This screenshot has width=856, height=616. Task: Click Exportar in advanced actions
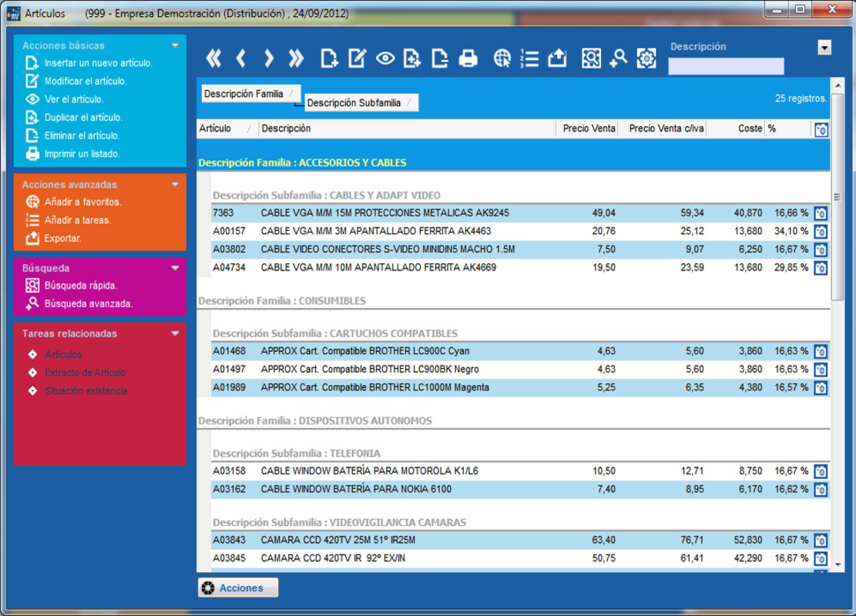click(62, 239)
